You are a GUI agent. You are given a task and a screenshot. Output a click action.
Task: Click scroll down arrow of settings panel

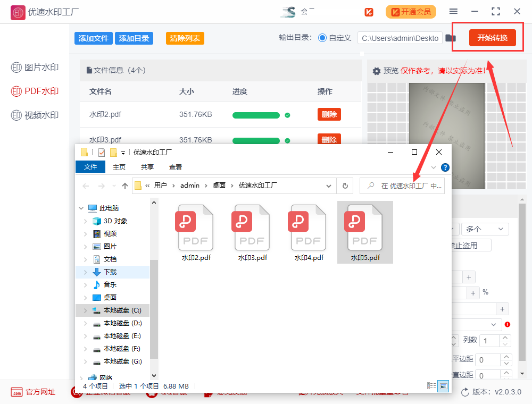(x=522, y=374)
